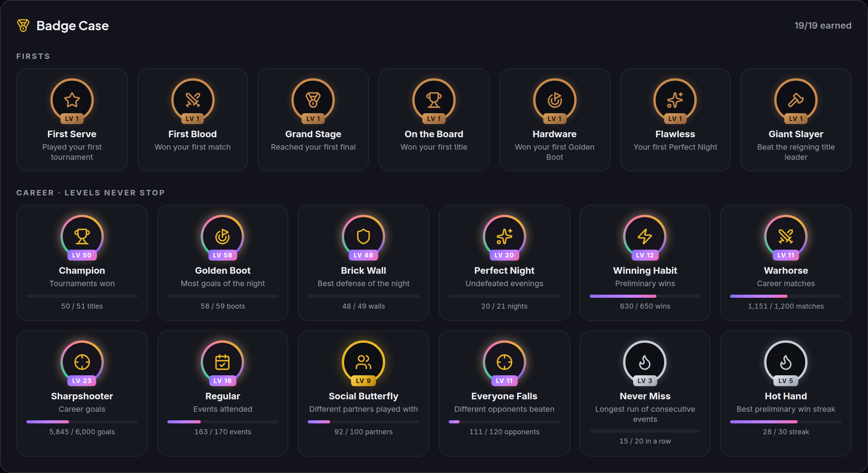Click 'Longest run of consecutive events' description
Viewport: 868px width, 473px height.
645,414
